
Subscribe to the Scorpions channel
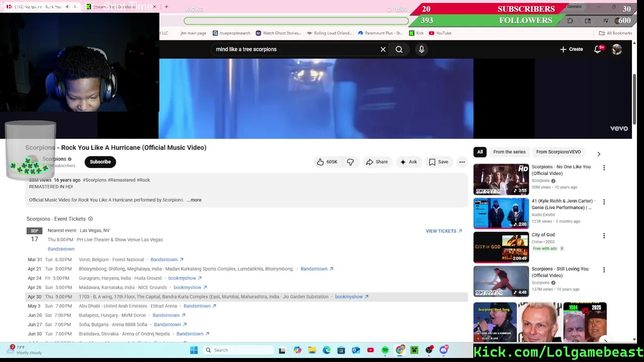pyautogui.click(x=100, y=162)
